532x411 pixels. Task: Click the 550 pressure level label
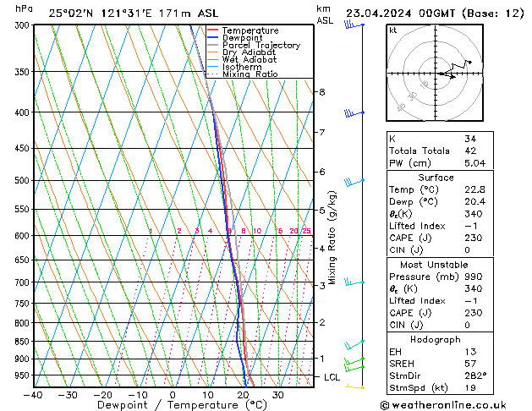click(24, 209)
